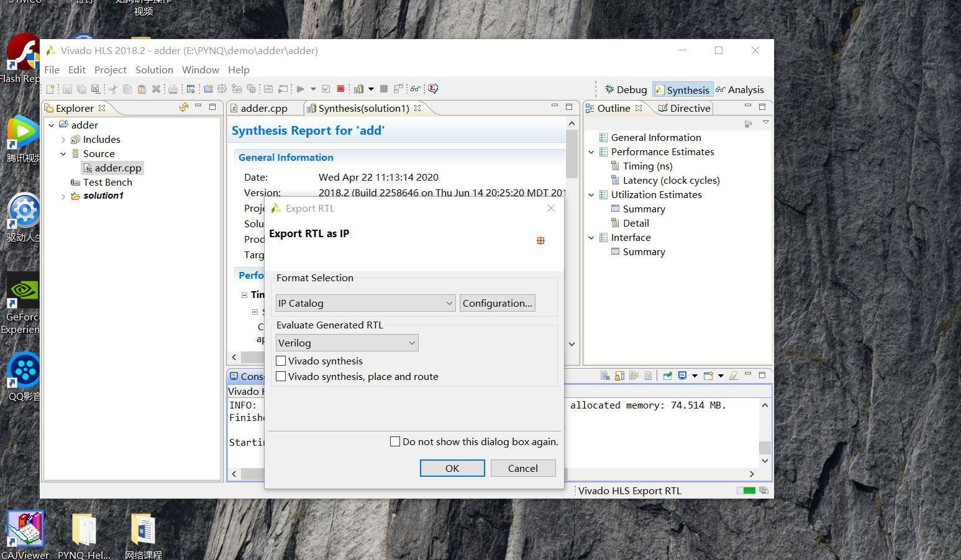
Task: Toggle Scroll Lock in Console toolbar
Action: (619, 376)
